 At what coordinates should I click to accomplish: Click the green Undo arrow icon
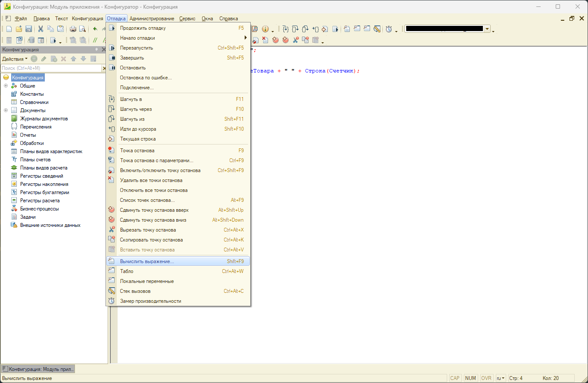point(95,29)
